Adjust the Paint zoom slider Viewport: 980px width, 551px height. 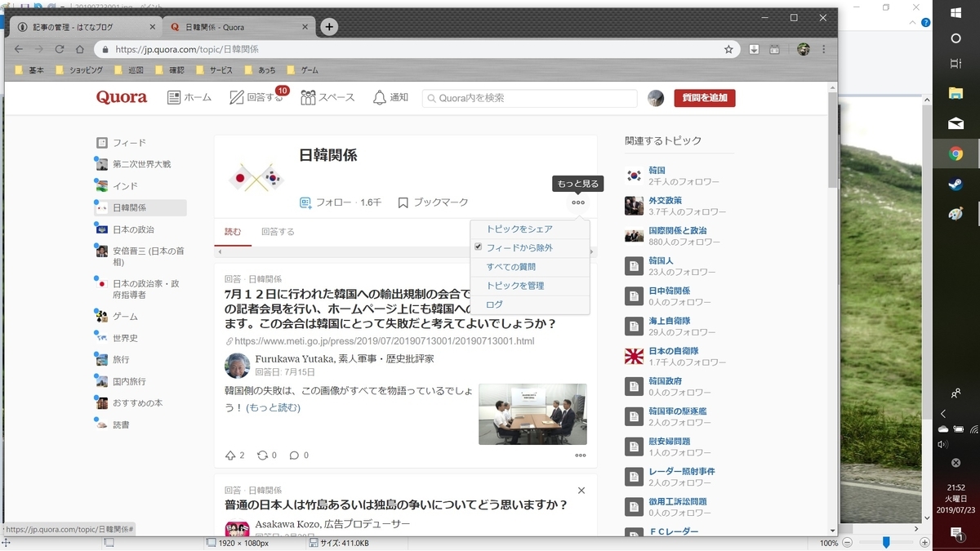point(886,543)
